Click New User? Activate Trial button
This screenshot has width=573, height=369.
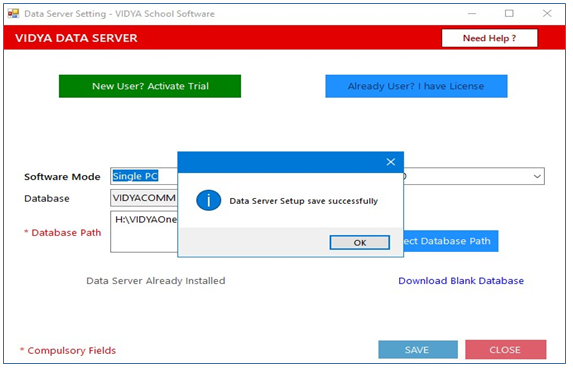tap(150, 86)
